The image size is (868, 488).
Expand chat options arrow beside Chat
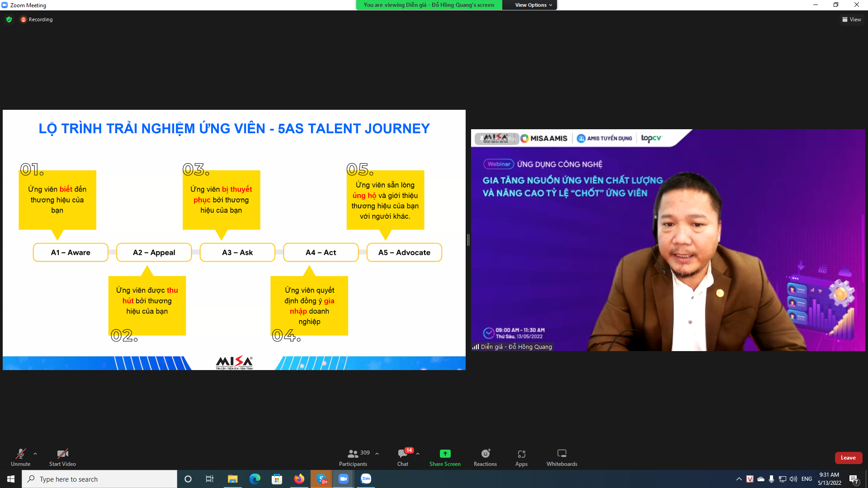click(x=418, y=454)
